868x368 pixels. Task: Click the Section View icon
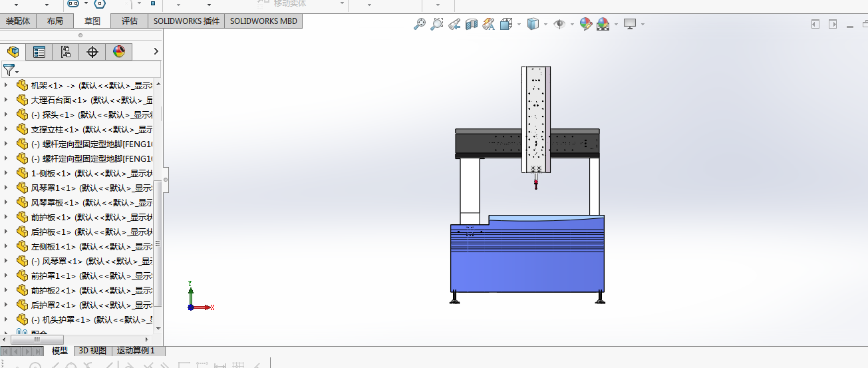click(x=472, y=24)
